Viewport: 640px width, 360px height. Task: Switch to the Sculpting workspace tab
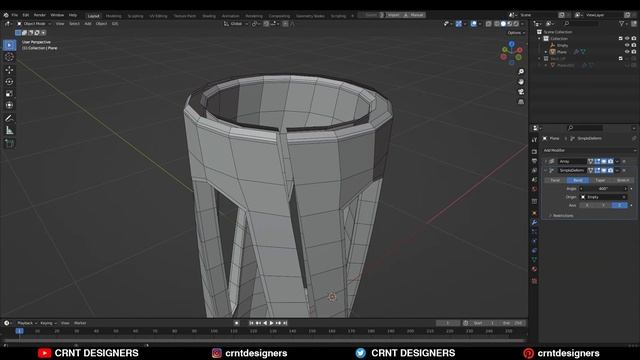click(135, 16)
